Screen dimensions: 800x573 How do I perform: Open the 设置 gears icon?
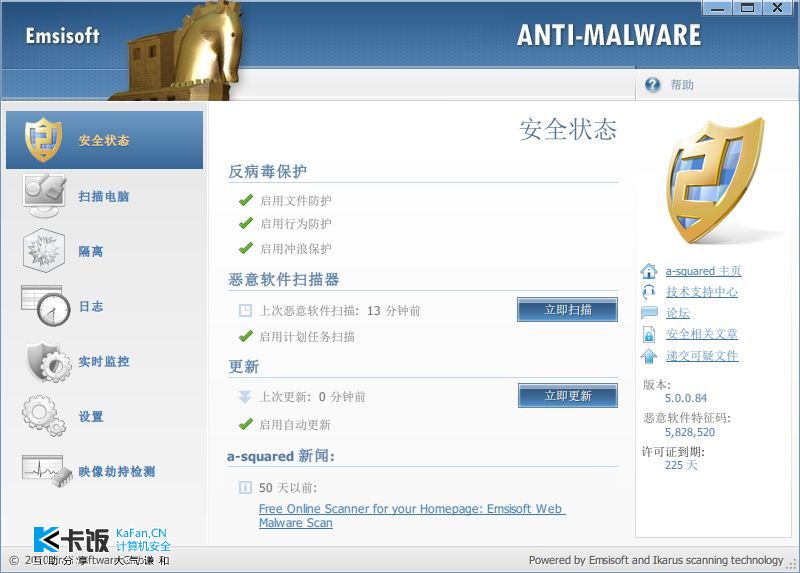44,415
